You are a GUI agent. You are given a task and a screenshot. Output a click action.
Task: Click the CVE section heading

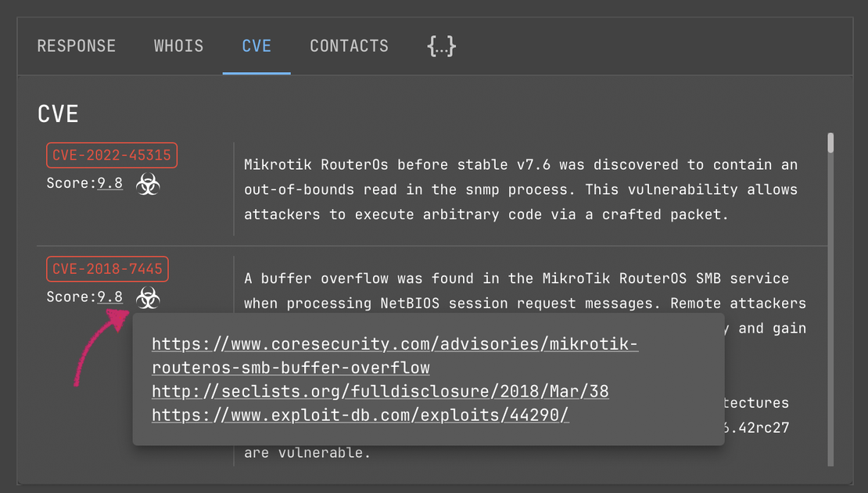tap(57, 113)
